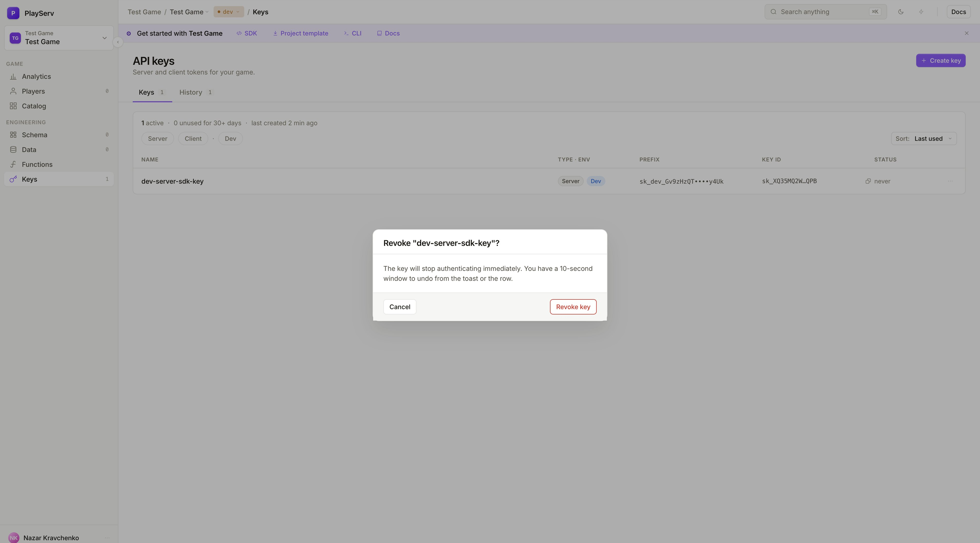The width and height of the screenshot is (980, 543).
Task: Click the search magnifier icon
Action: 774,12
